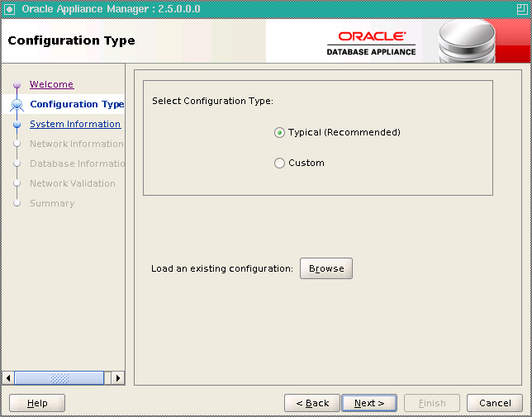Click the Database Information step label
532x417 pixels.
tap(78, 163)
